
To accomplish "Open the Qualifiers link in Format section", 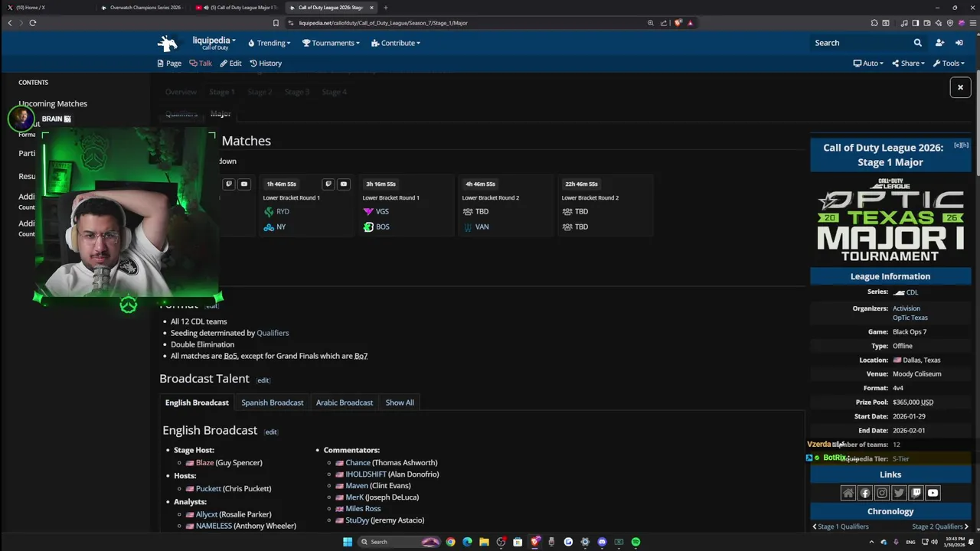I will pyautogui.click(x=273, y=333).
